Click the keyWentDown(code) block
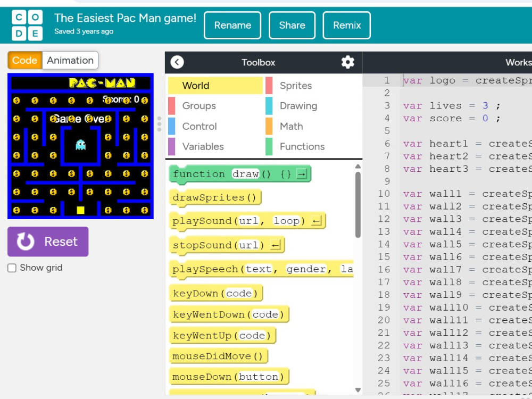Viewport: 532px width, 399px height. [229, 314]
